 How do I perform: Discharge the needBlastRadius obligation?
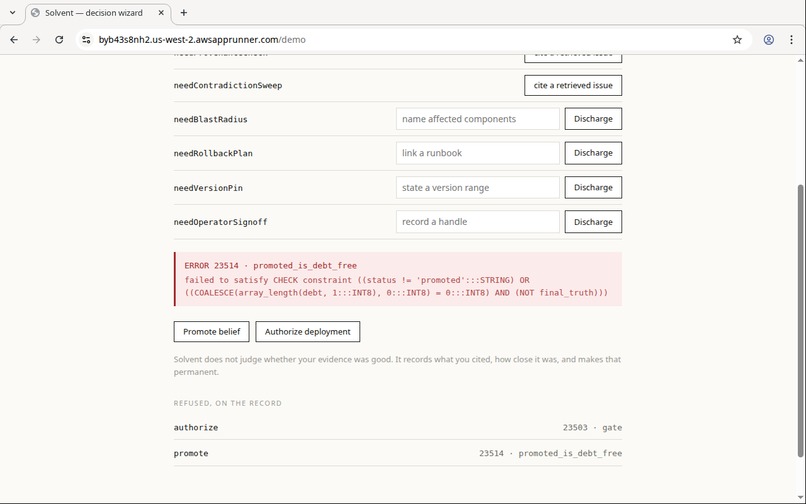click(593, 119)
